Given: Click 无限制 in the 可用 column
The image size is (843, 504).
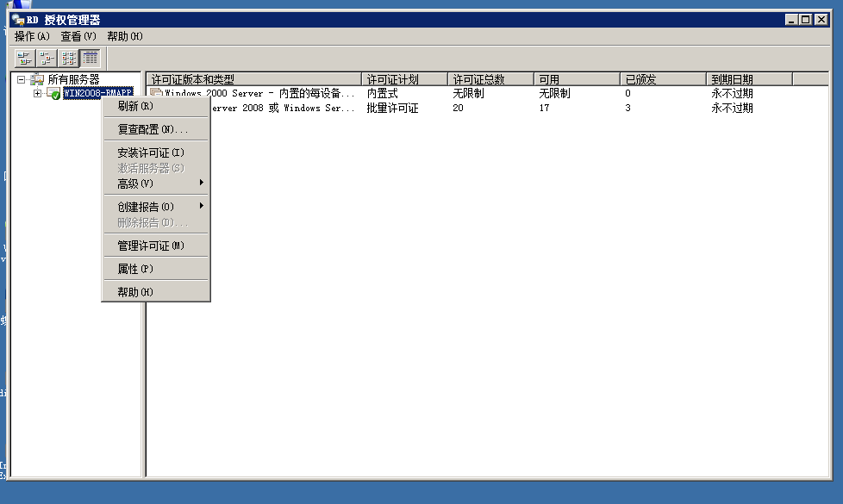Looking at the screenshot, I should click(554, 94).
